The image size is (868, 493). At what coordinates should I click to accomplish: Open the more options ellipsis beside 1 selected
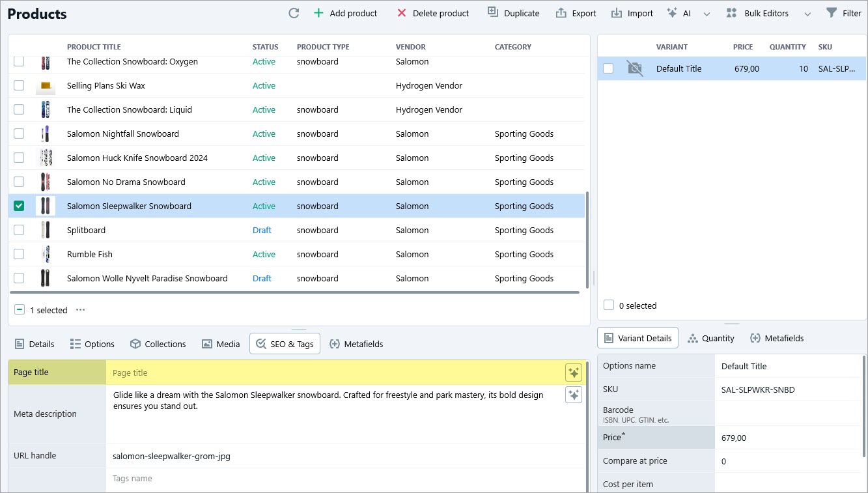point(80,310)
